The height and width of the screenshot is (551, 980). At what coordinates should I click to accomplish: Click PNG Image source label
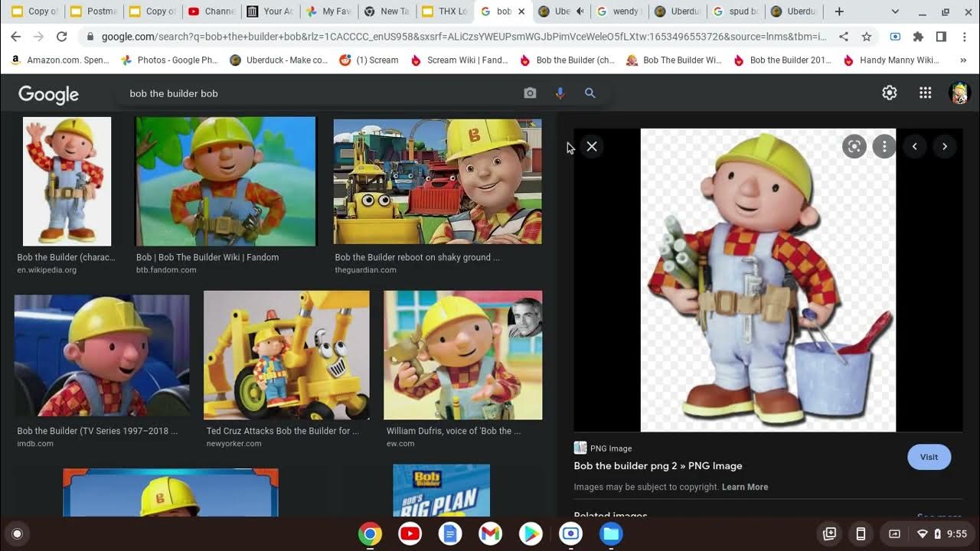(610, 448)
